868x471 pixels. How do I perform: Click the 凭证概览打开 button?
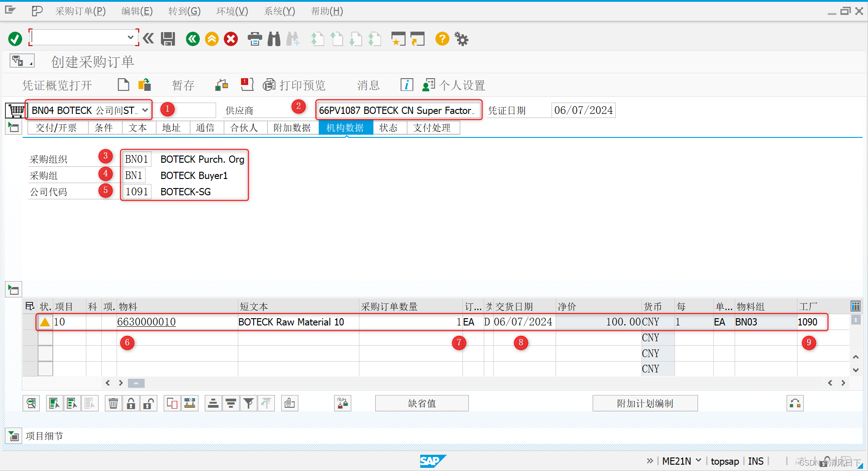coord(57,85)
